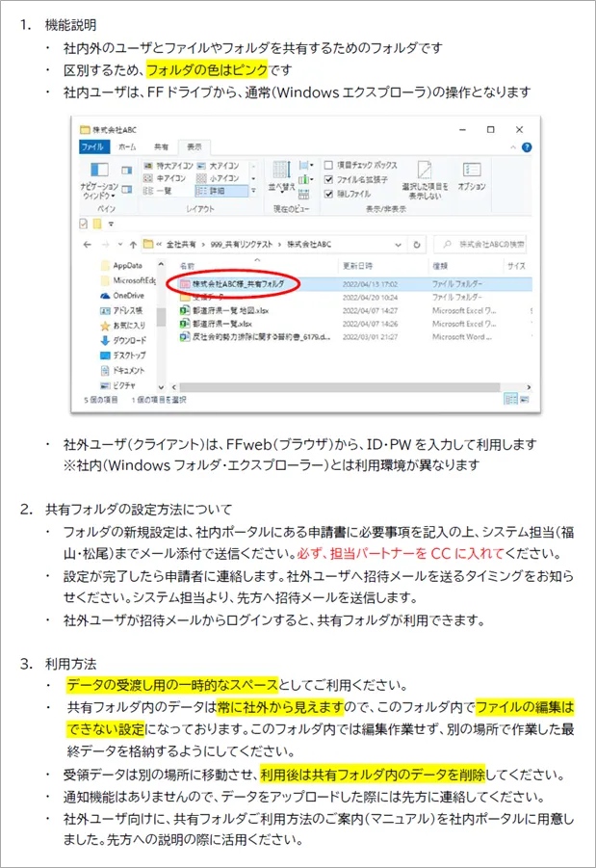This screenshot has height=868, width=596.
Task: Size all columns to fit
Action: 304,194
